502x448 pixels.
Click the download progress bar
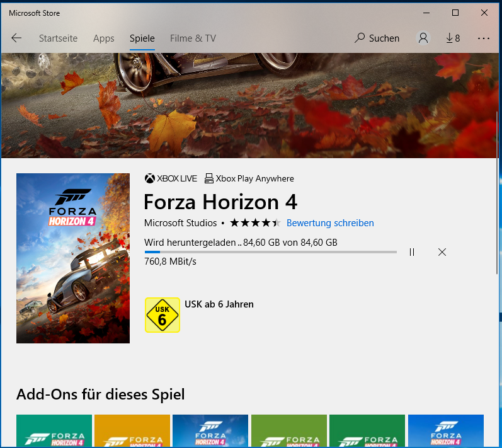[x=271, y=252]
